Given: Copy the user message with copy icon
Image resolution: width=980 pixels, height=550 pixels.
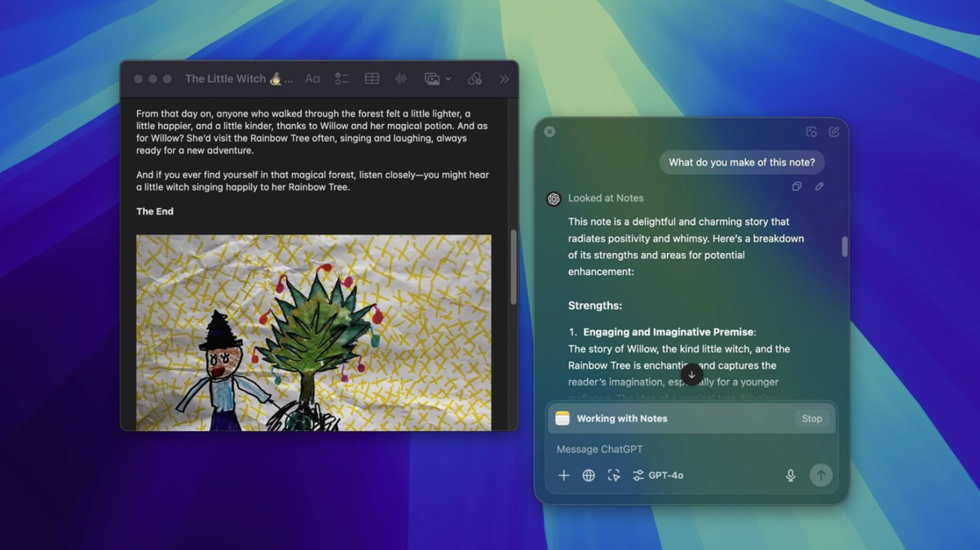Looking at the screenshot, I should coord(797,187).
